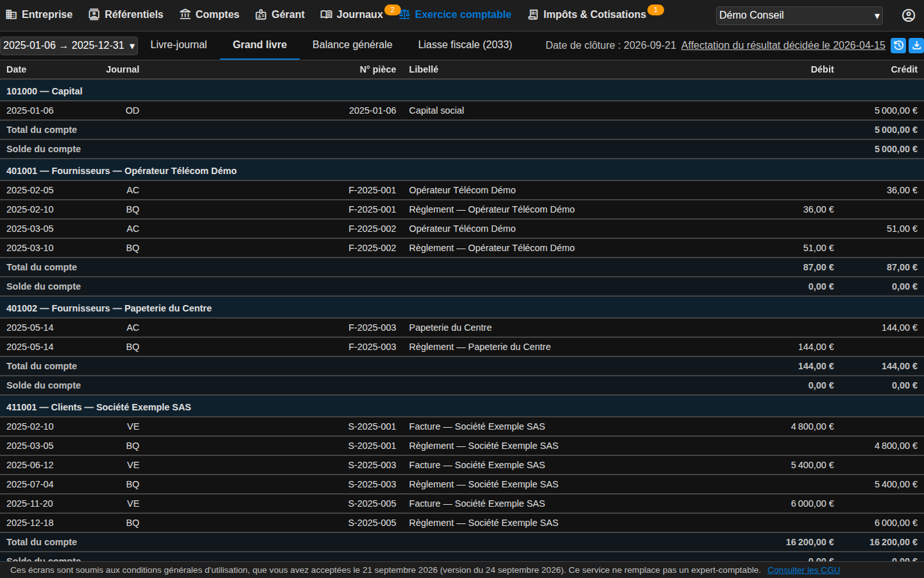The image size is (924, 578).
Task: Click the receipt icon beside Impôts & Cotisations
Action: point(533,15)
